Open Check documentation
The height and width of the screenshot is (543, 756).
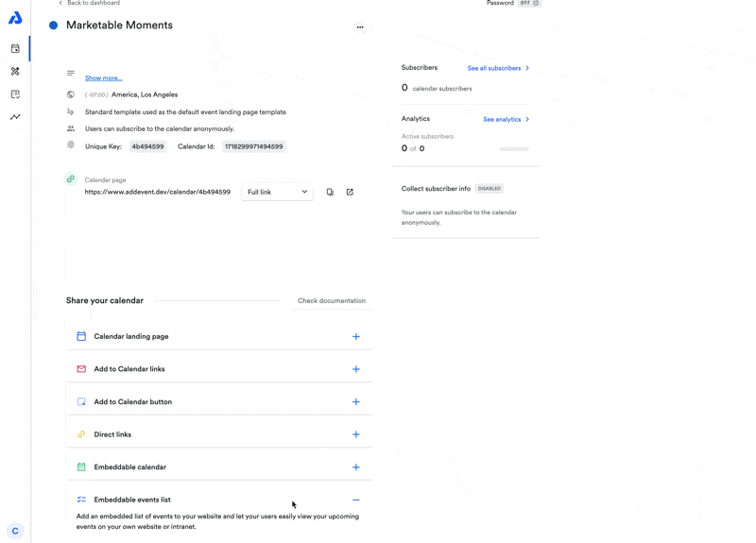[332, 300]
